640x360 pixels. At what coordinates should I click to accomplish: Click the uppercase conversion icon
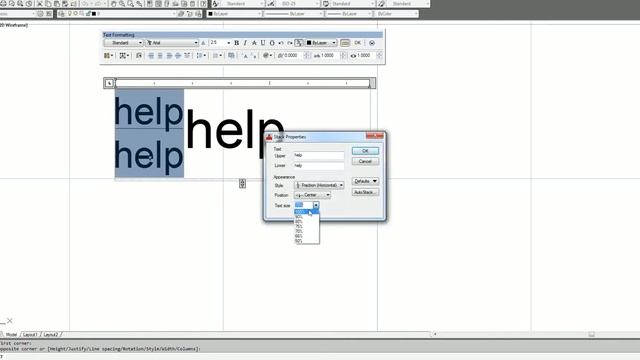(245, 56)
